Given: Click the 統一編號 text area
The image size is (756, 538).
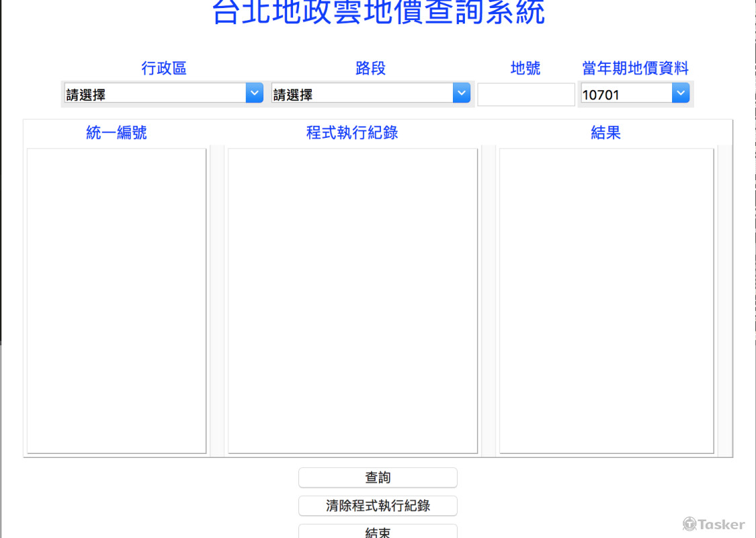Looking at the screenshot, I should pos(116,300).
